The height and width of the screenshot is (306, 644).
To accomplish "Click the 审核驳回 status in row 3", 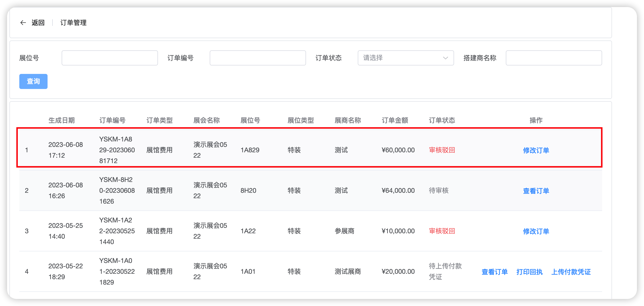I will coord(442,231).
